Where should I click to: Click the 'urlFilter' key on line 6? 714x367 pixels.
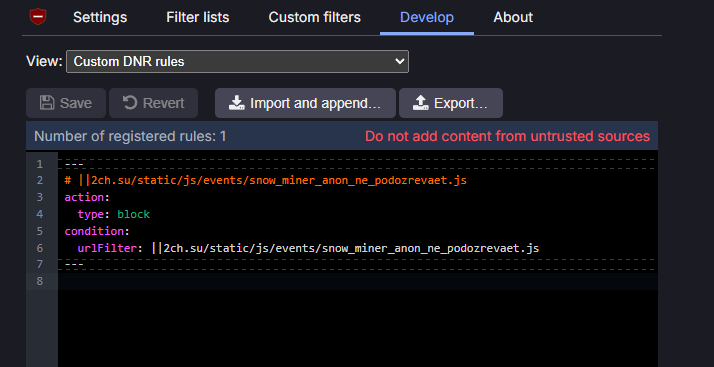(x=107, y=248)
